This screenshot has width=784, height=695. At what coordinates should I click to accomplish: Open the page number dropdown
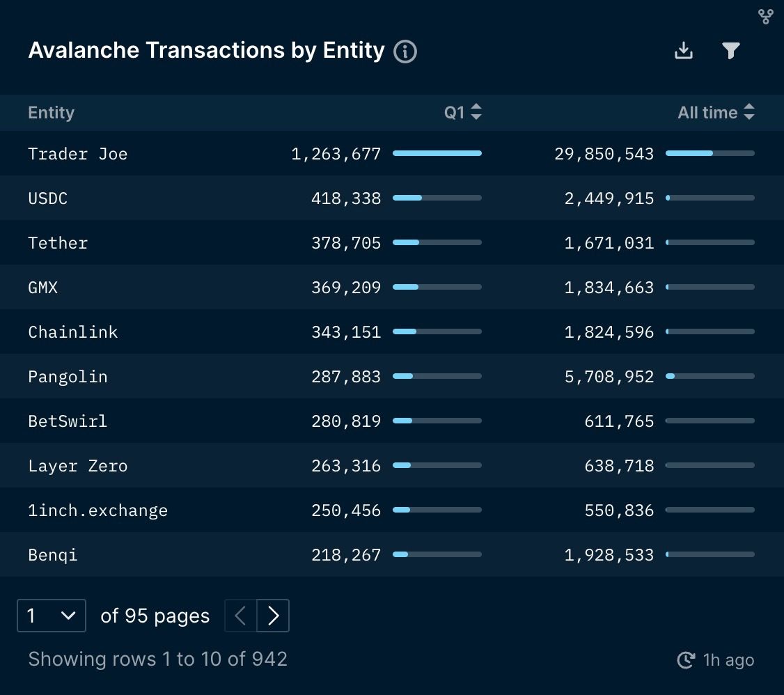click(x=51, y=616)
